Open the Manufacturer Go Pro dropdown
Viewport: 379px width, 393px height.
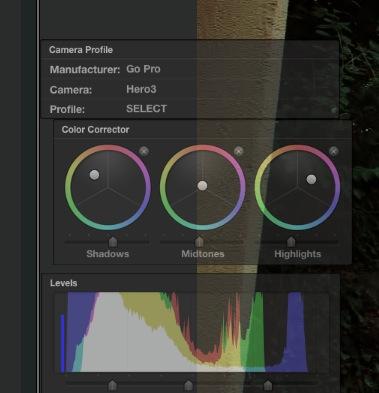143,69
